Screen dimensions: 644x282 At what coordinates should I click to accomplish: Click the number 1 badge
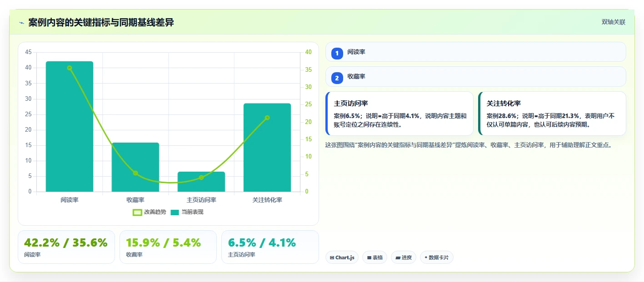coord(337,54)
